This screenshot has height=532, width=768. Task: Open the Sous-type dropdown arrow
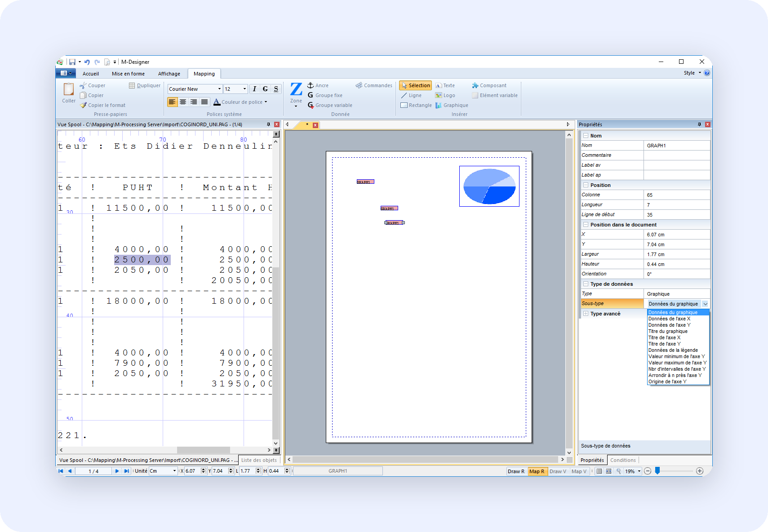[705, 304]
